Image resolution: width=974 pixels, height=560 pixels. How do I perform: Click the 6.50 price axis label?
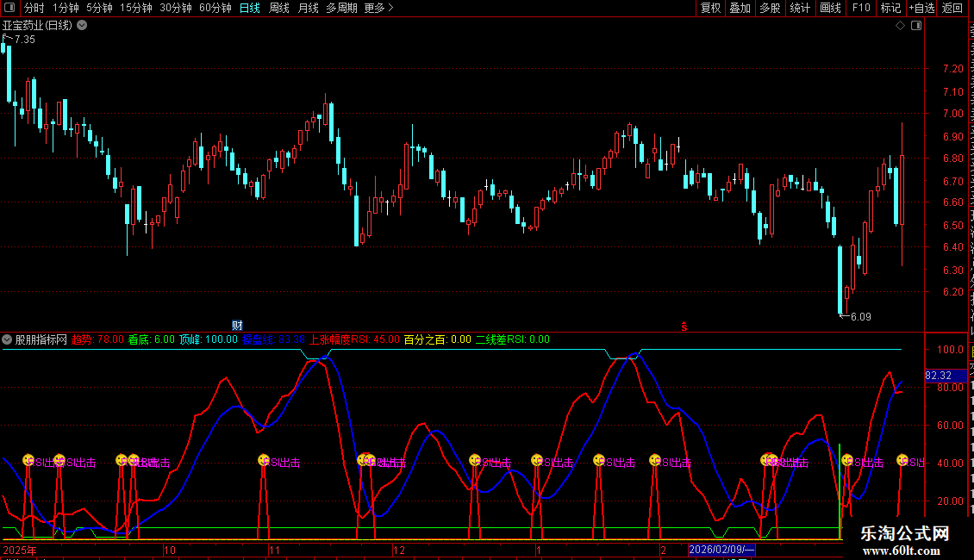point(953,226)
